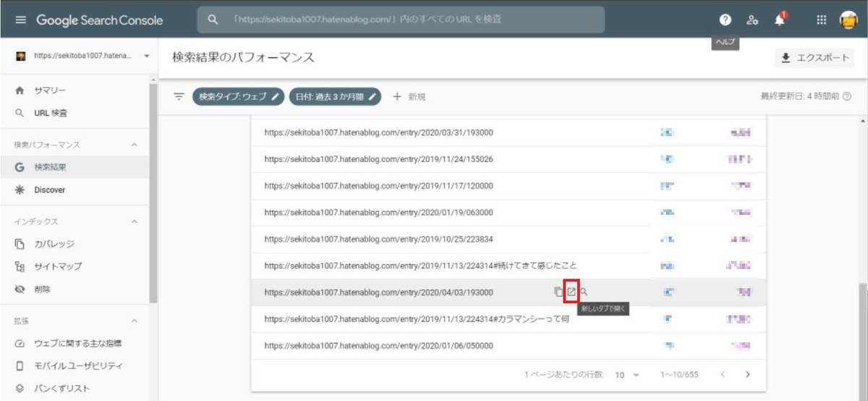868x401 pixels.
Task: Open users and permissions icon
Action: tap(752, 20)
